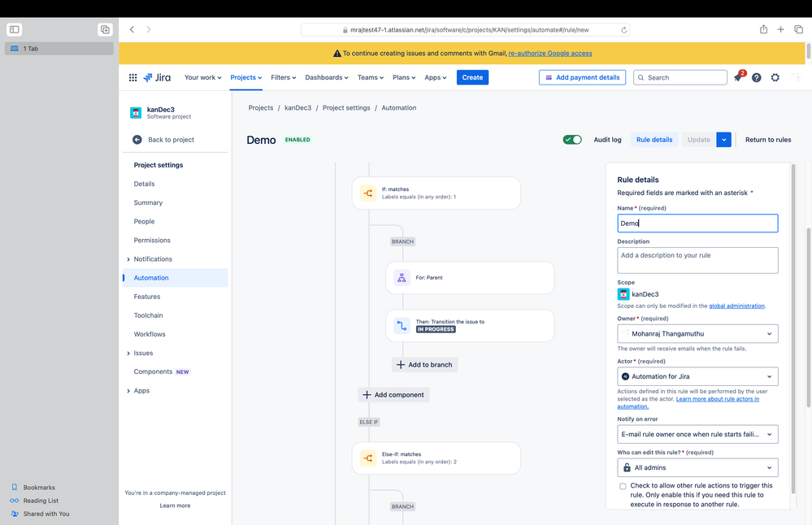812x525 pixels.
Task: Open the Plans menu
Action: (x=404, y=78)
